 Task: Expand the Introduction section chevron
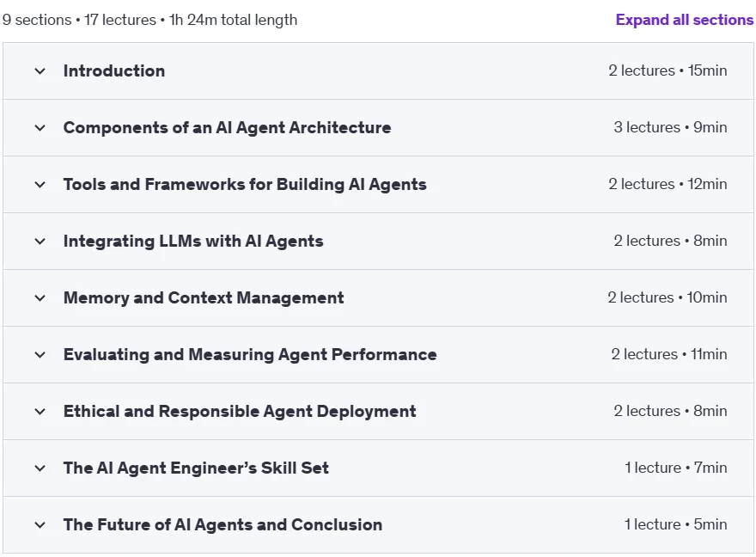pyautogui.click(x=40, y=71)
